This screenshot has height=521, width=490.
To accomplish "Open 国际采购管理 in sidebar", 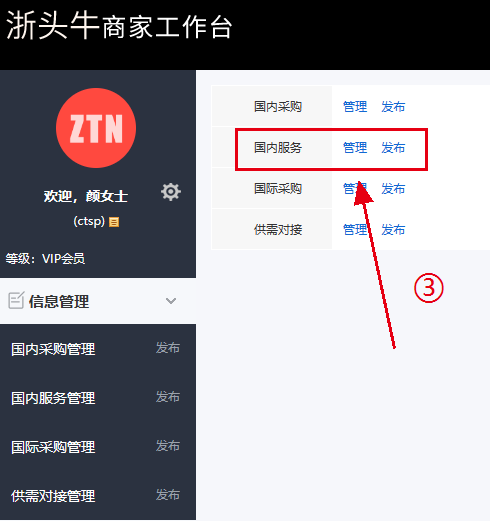I will coord(53,447).
